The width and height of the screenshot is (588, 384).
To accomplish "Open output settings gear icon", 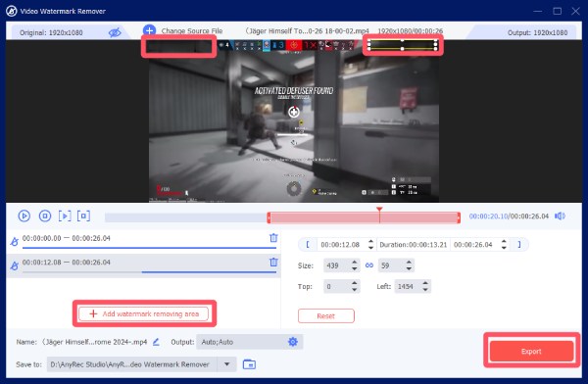I will (293, 342).
